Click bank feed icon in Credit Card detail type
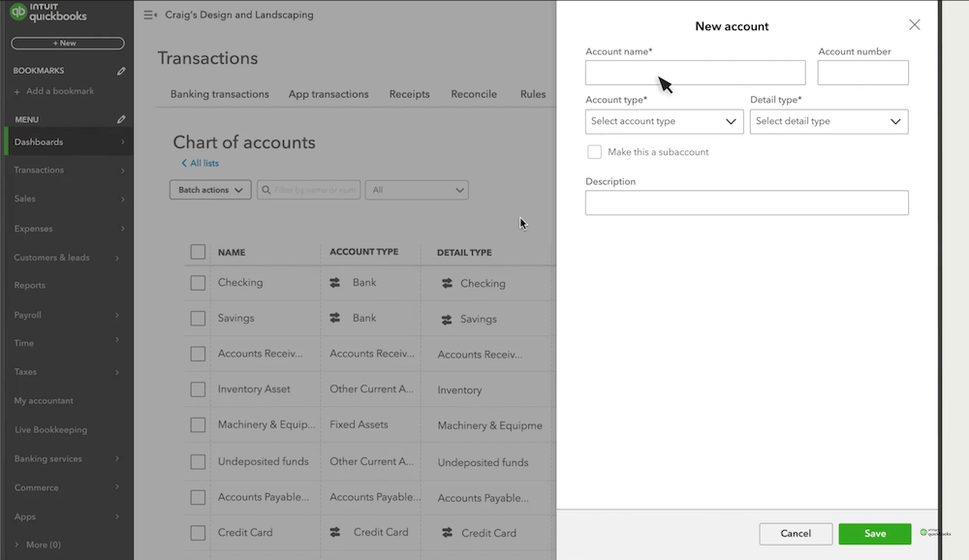This screenshot has height=560, width=969. (447, 533)
